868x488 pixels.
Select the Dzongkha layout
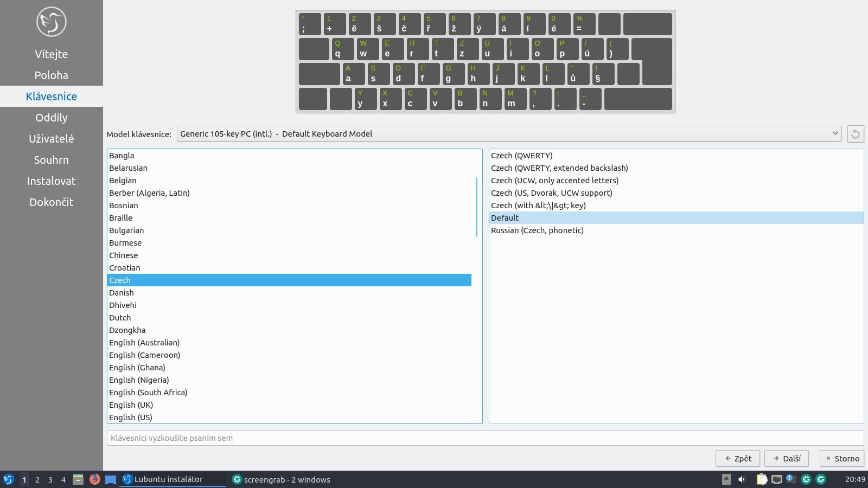coord(289,330)
